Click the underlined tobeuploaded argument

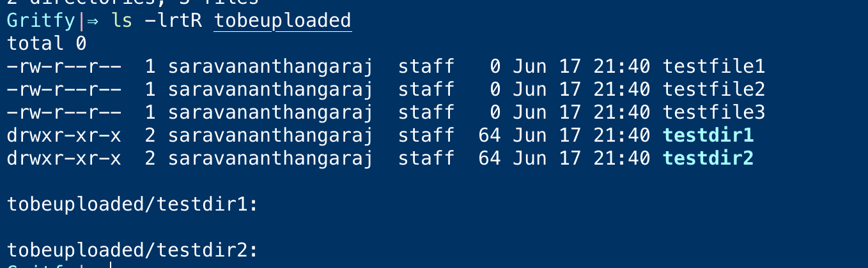[x=283, y=21]
